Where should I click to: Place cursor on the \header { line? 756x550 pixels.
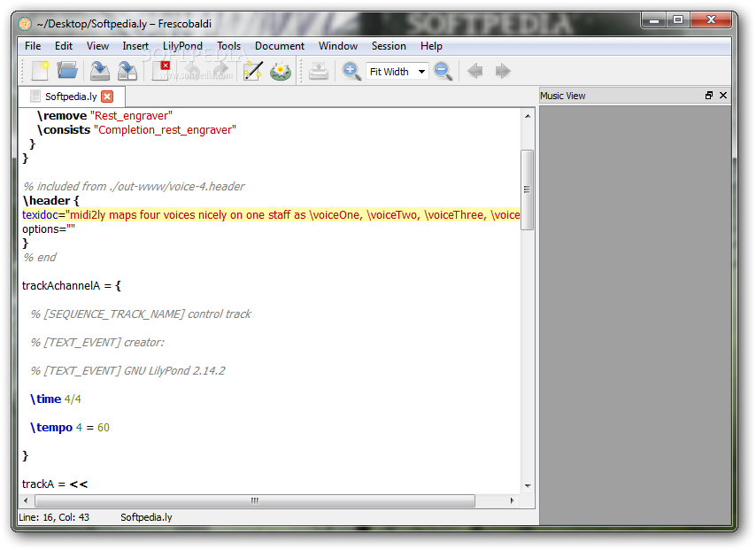tap(50, 201)
